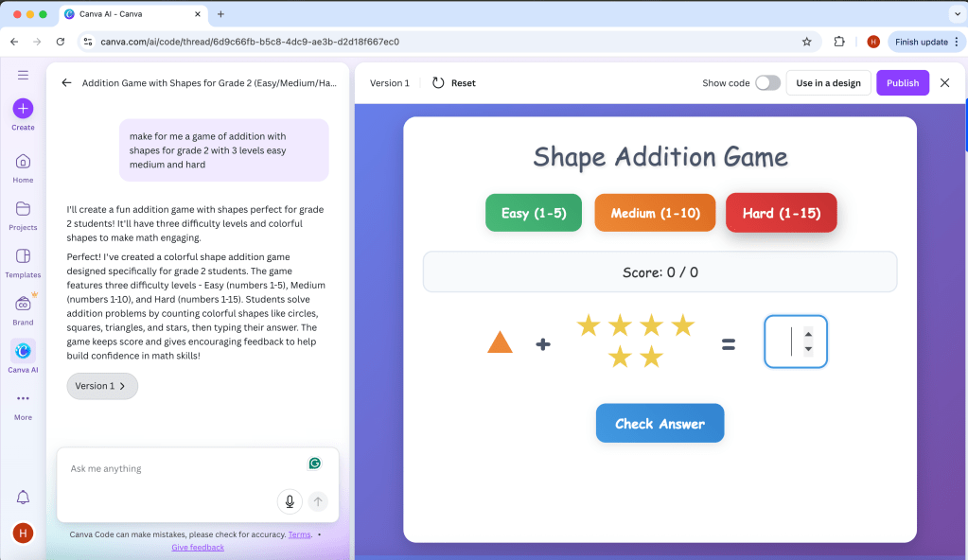
Task: Increase the answer with stepper up arrow
Action: tap(808, 333)
